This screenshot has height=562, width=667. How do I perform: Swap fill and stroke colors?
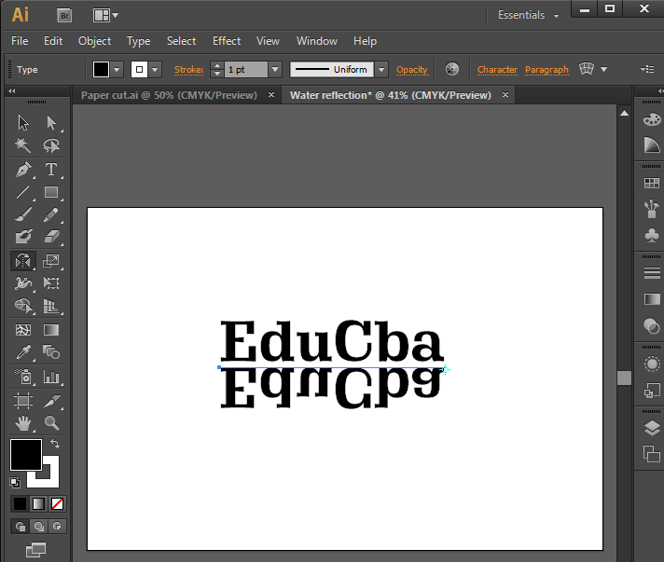55,444
